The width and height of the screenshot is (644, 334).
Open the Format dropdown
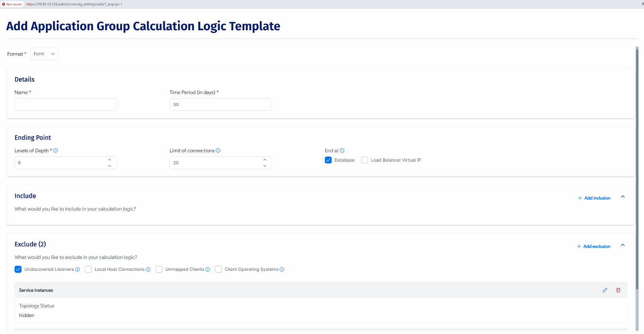click(44, 54)
